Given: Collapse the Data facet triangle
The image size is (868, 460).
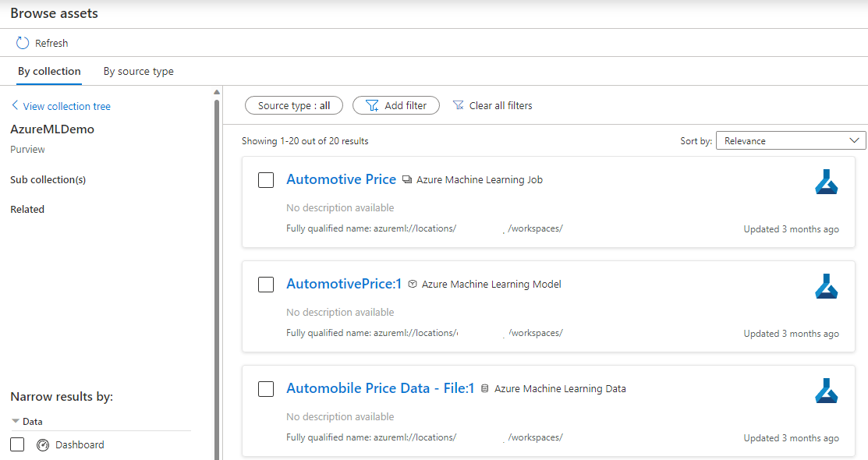Looking at the screenshot, I should point(16,421).
